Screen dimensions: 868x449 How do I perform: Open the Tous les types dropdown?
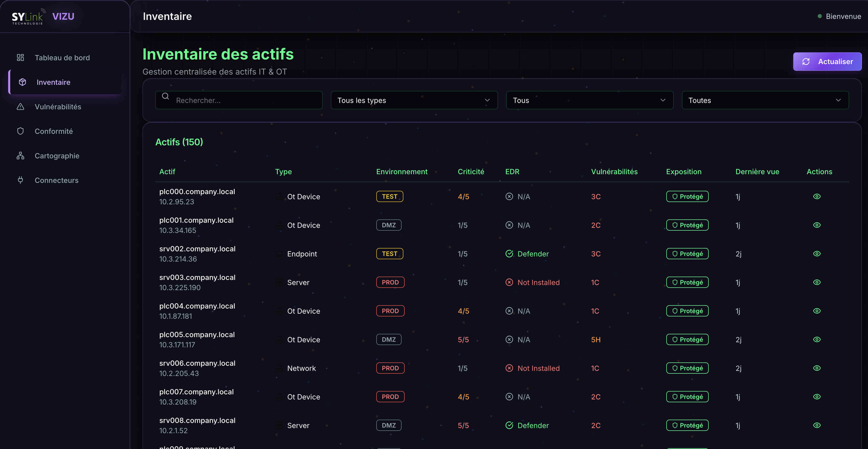(414, 100)
